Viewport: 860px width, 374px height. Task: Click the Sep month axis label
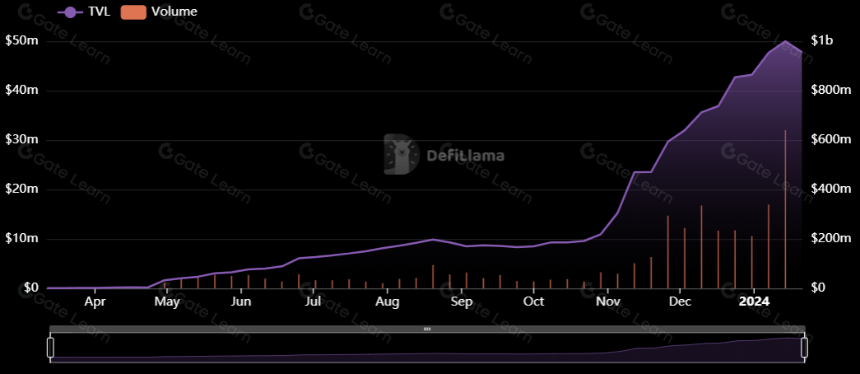coord(461,302)
